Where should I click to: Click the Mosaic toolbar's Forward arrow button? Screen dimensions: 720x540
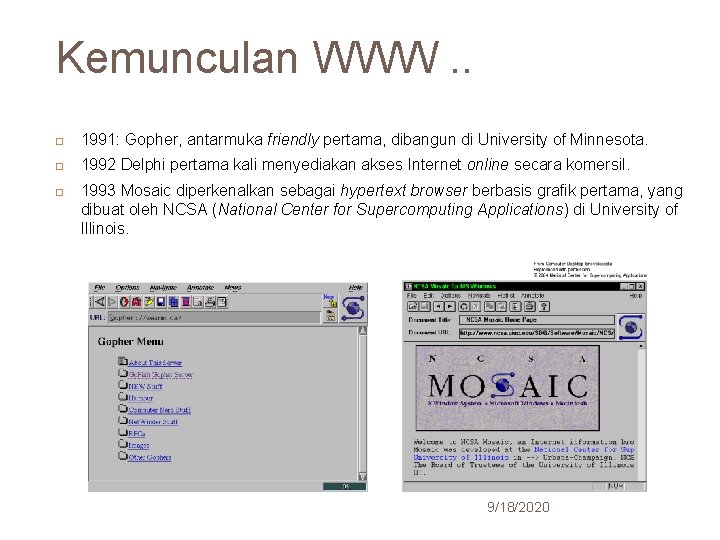point(450,307)
